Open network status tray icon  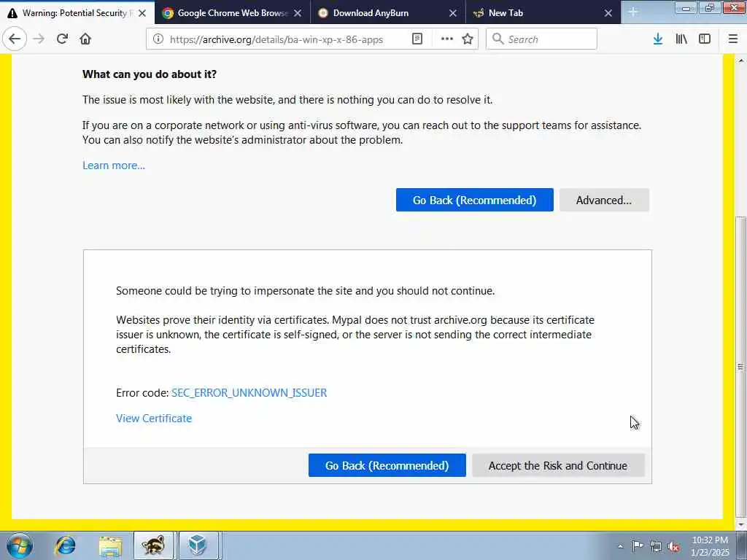pyautogui.click(x=656, y=546)
